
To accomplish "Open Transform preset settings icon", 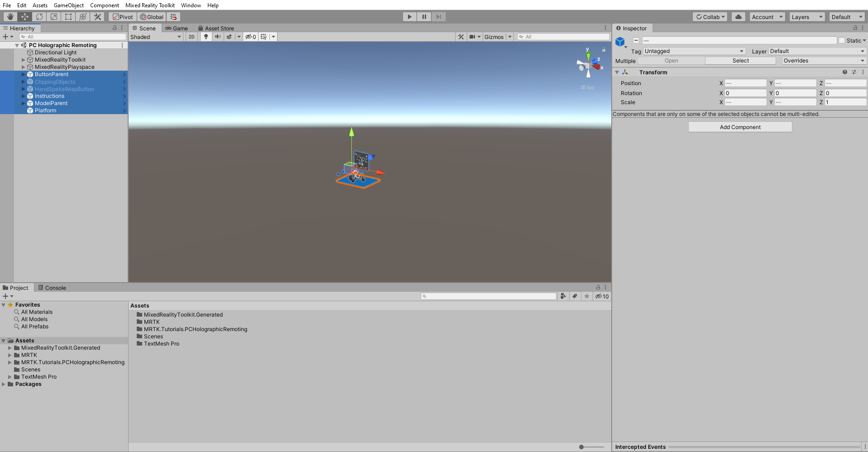I will (854, 72).
